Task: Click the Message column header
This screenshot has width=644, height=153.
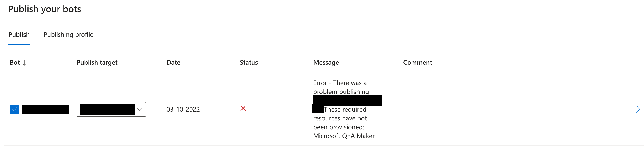Action: (x=326, y=62)
